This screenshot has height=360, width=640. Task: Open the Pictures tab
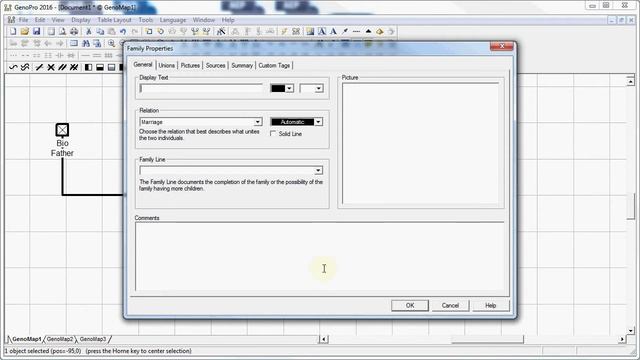click(x=190, y=65)
